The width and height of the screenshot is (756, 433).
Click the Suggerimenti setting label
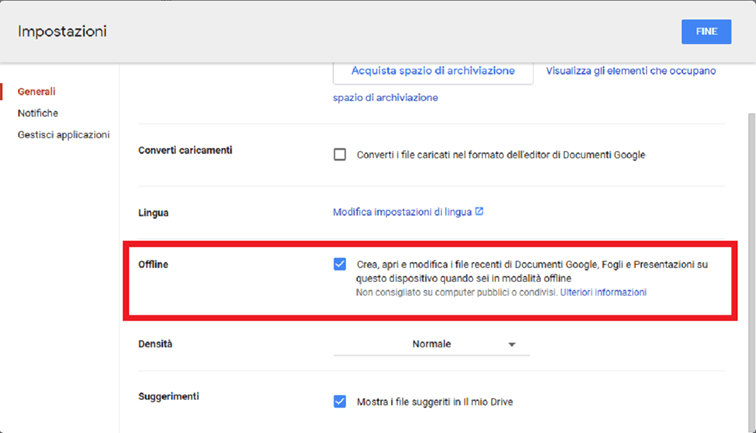click(x=169, y=396)
